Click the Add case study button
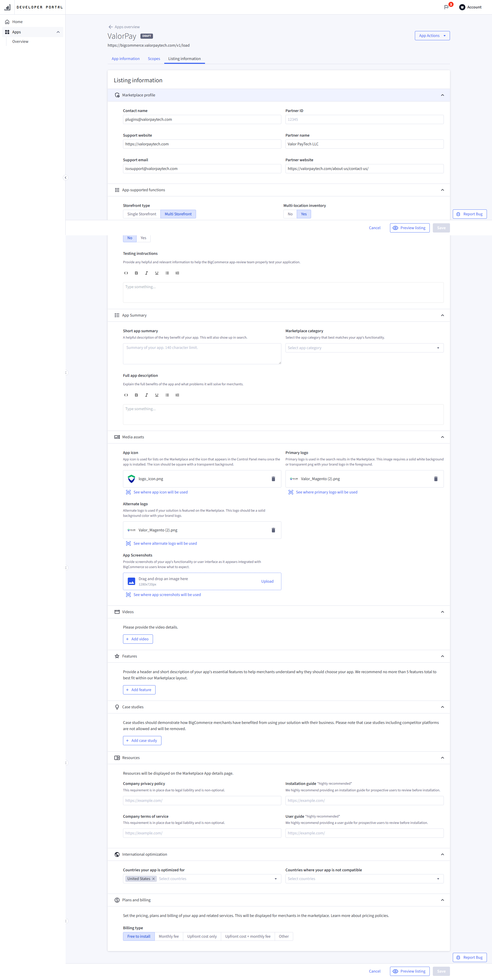Viewport: 492px width, 980px height. tap(142, 741)
